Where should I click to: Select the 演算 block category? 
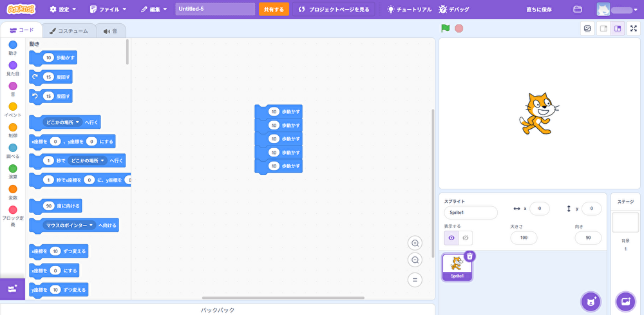coord(13,171)
